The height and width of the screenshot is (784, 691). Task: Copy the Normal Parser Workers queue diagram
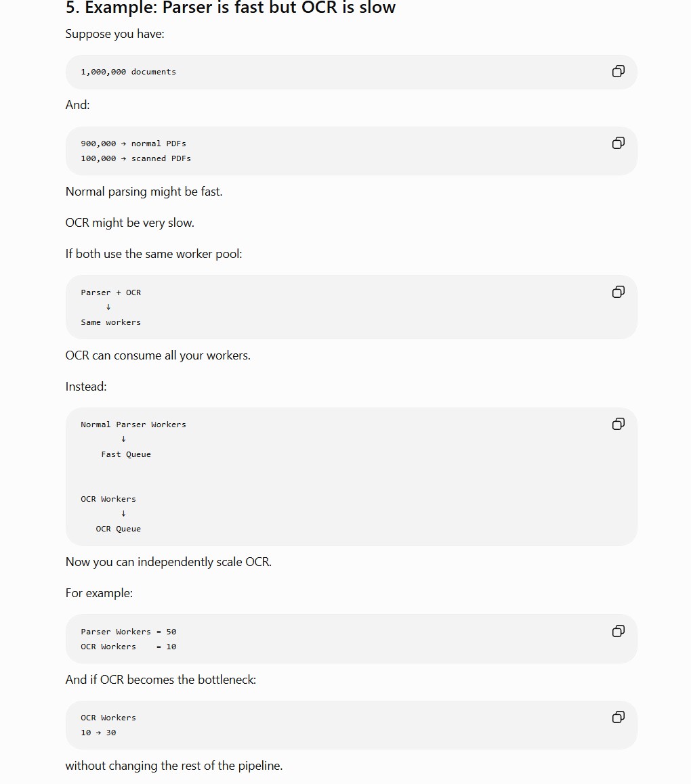coord(618,424)
